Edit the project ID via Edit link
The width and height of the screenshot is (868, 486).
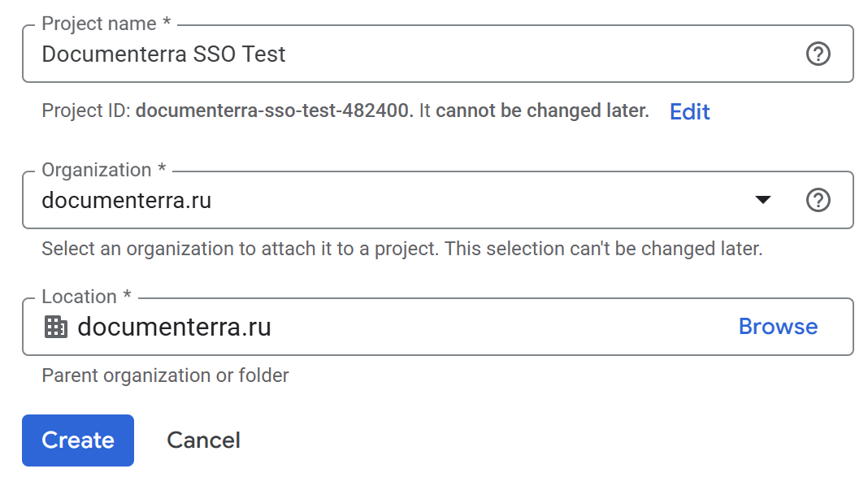[689, 111]
